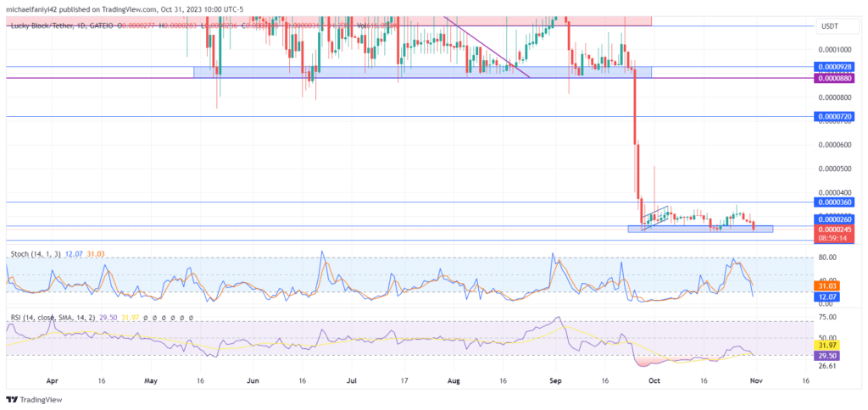
Task: Click the Nov date on time axis
Action: click(x=756, y=381)
